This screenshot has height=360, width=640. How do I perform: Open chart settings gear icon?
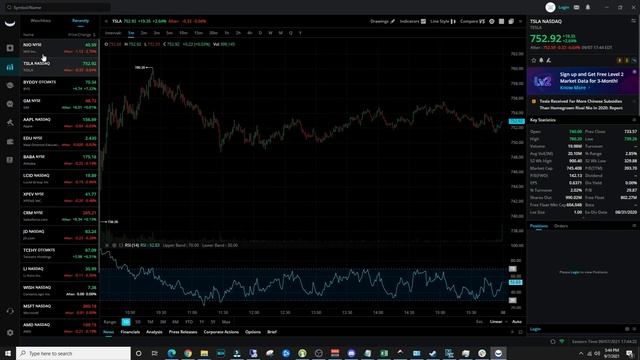click(492, 21)
